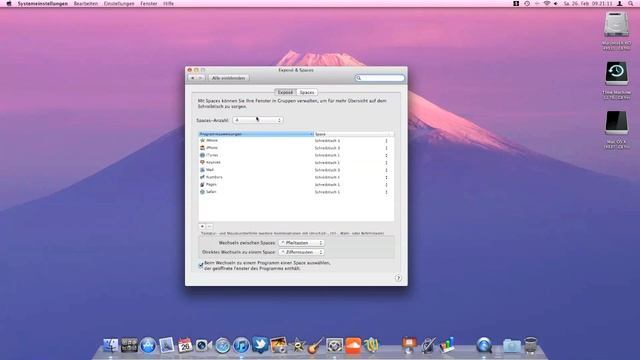Open iCal calendar in the Dock

click(184, 345)
